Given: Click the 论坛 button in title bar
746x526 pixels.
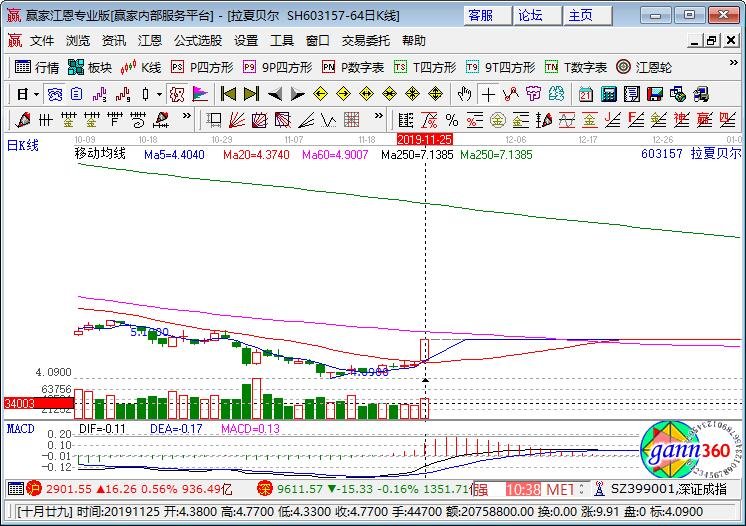Looking at the screenshot, I should coord(538,16).
